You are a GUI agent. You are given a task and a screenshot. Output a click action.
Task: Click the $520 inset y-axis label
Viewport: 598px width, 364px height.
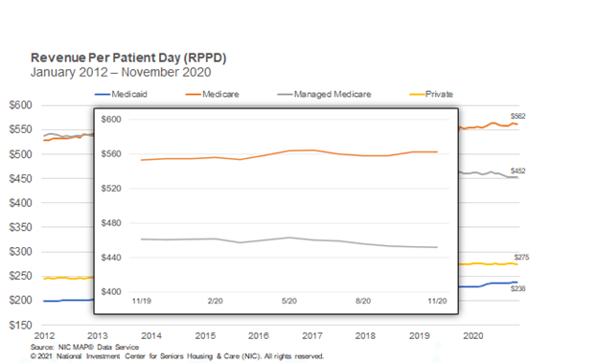[111, 189]
